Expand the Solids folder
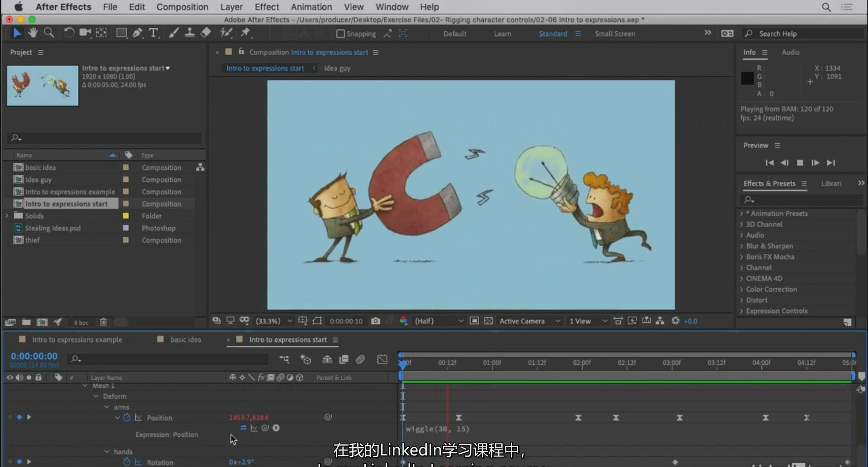Screen dimensions: 868x467 (x=7, y=216)
